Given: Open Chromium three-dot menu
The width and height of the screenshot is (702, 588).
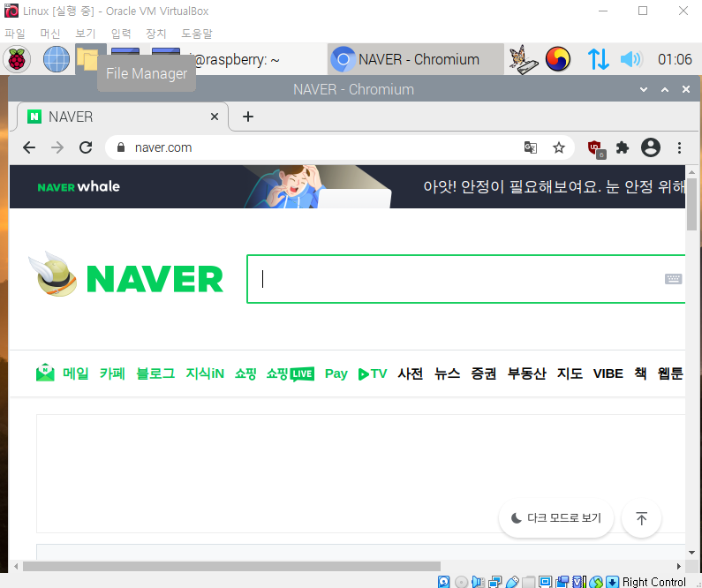Looking at the screenshot, I should pyautogui.click(x=679, y=147).
